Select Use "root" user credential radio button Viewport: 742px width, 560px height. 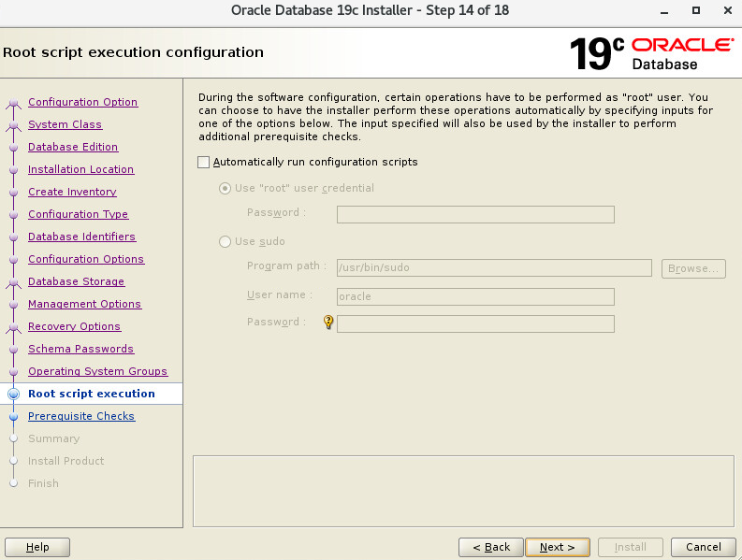[225, 188]
